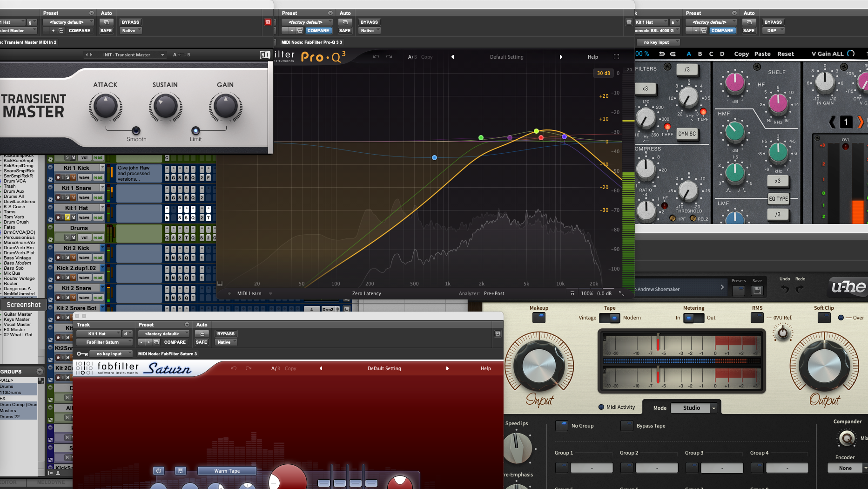Click BYPASS in the Saturn window
The image size is (868, 489).
tap(226, 333)
